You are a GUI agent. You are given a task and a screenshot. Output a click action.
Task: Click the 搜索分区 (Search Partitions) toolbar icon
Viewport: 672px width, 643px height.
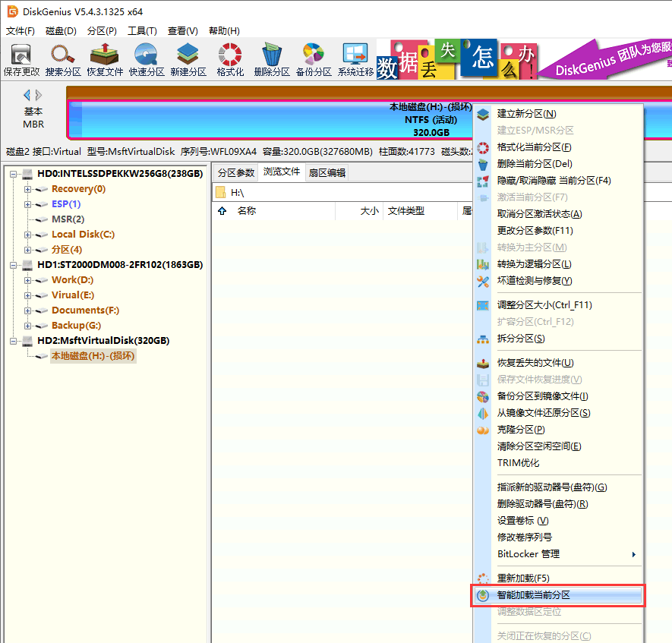coord(63,59)
